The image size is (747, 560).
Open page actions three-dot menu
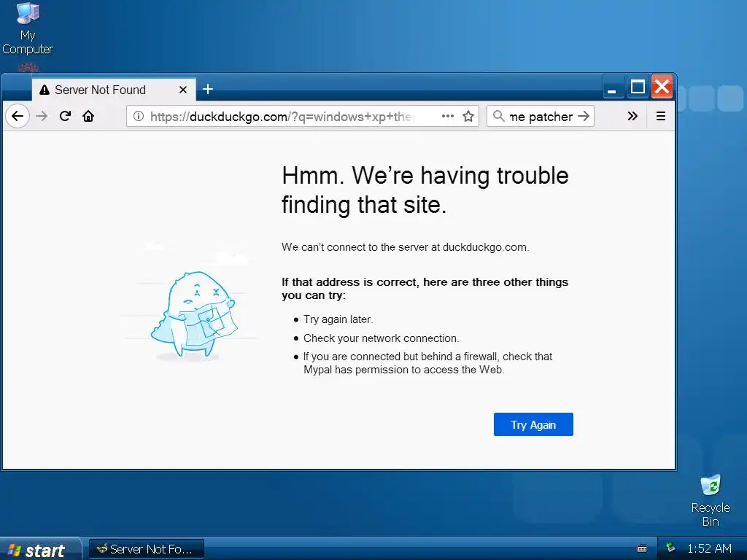447,116
